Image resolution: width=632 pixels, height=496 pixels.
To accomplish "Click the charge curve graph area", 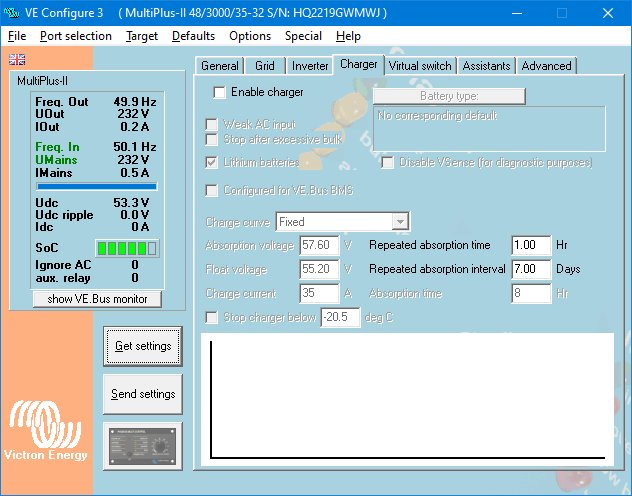I will click(407, 399).
